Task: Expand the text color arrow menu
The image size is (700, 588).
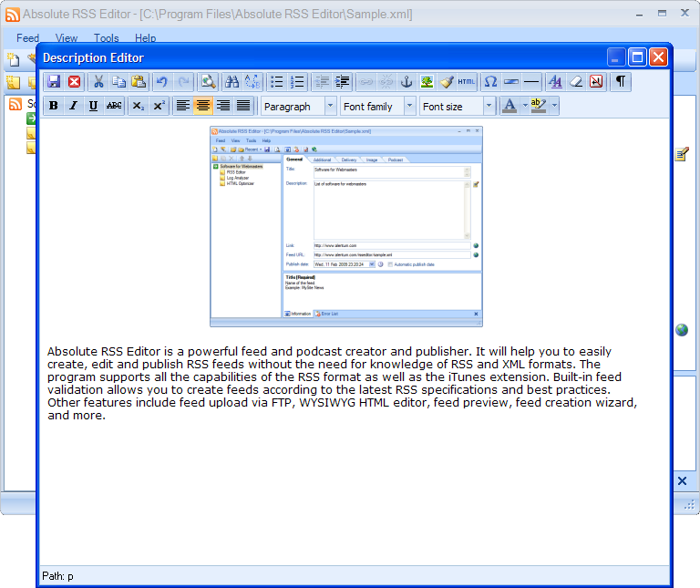Action: point(525,106)
